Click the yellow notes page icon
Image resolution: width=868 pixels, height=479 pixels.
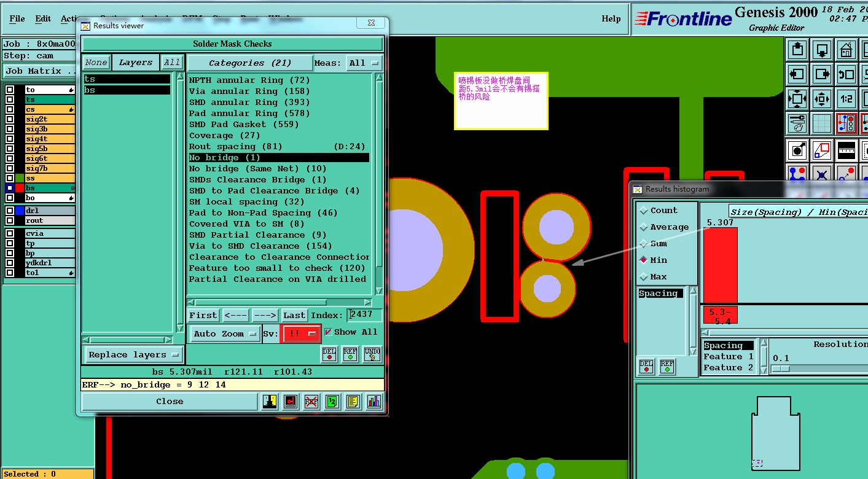[353, 402]
